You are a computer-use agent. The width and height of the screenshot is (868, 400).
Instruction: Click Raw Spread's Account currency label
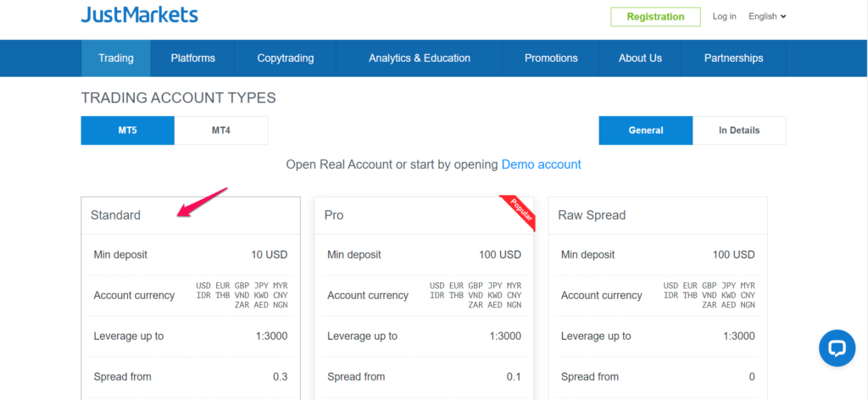(601, 296)
